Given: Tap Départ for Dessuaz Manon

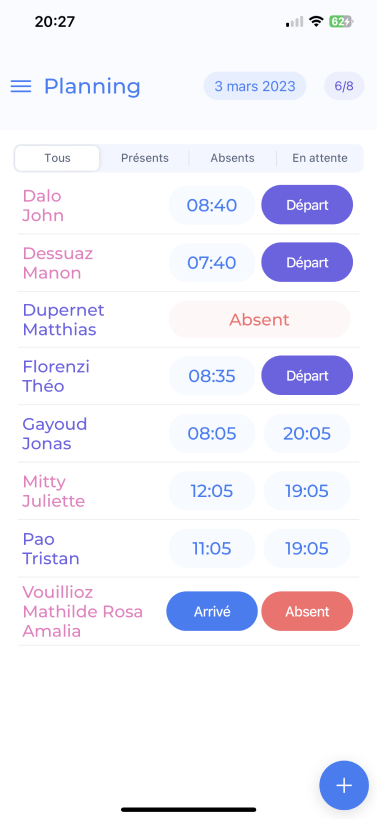Looking at the screenshot, I should (x=307, y=262).
